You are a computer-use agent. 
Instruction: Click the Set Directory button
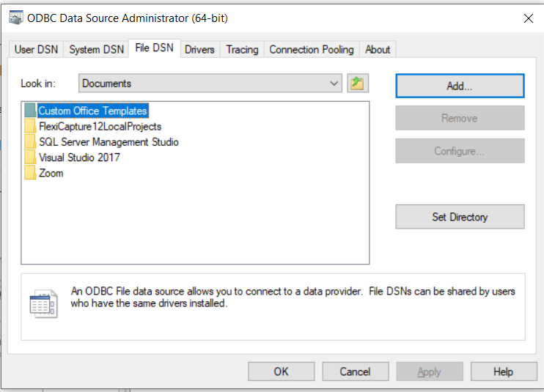point(460,217)
